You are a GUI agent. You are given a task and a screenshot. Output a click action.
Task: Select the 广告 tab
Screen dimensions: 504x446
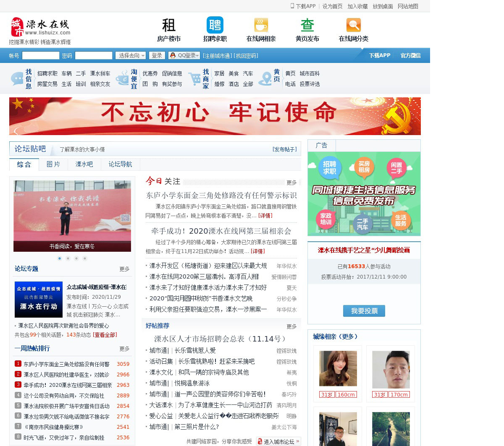click(322, 146)
